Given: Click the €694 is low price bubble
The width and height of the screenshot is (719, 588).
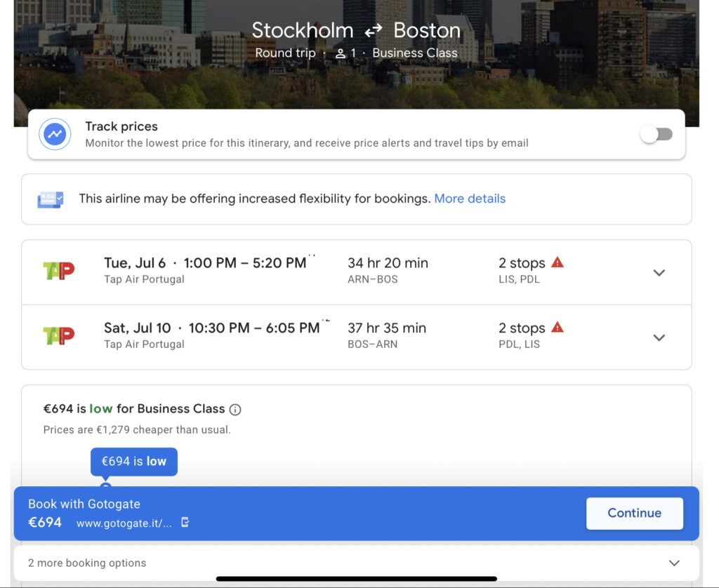Looking at the screenshot, I should tap(134, 462).
